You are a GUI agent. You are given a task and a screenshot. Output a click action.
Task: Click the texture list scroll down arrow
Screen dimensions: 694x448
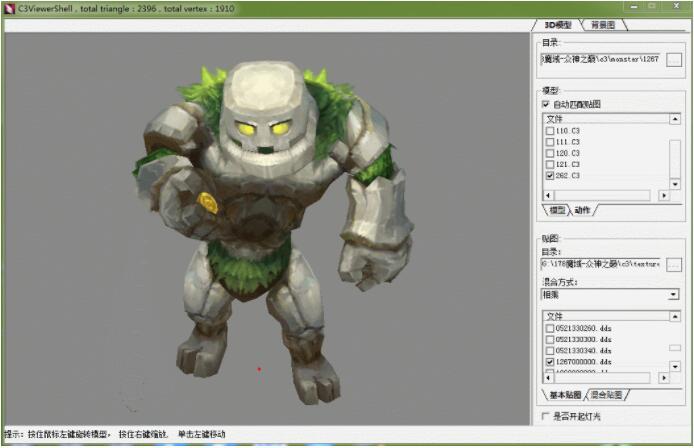click(675, 367)
